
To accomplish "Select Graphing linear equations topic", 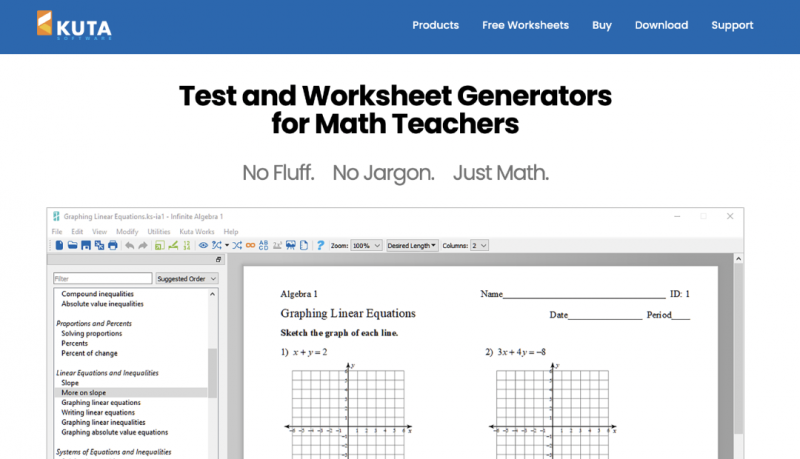I will [101, 402].
